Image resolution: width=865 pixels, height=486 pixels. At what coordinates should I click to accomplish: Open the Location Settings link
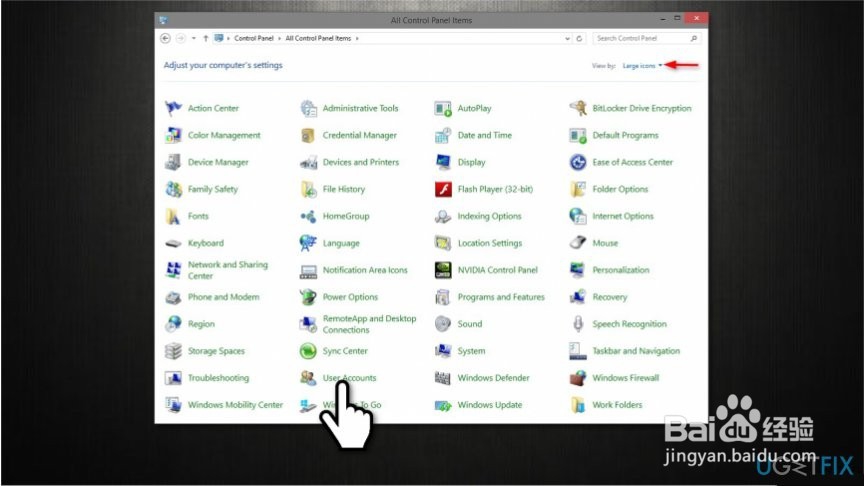490,243
